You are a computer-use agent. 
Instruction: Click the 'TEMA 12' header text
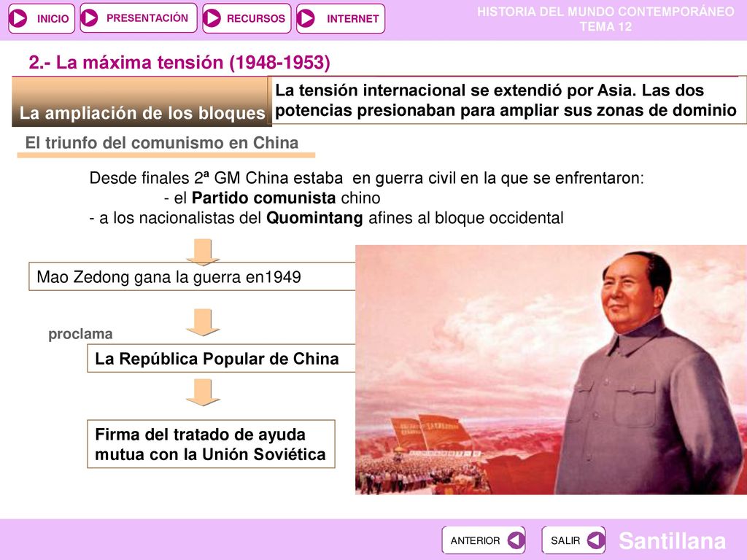point(606,27)
